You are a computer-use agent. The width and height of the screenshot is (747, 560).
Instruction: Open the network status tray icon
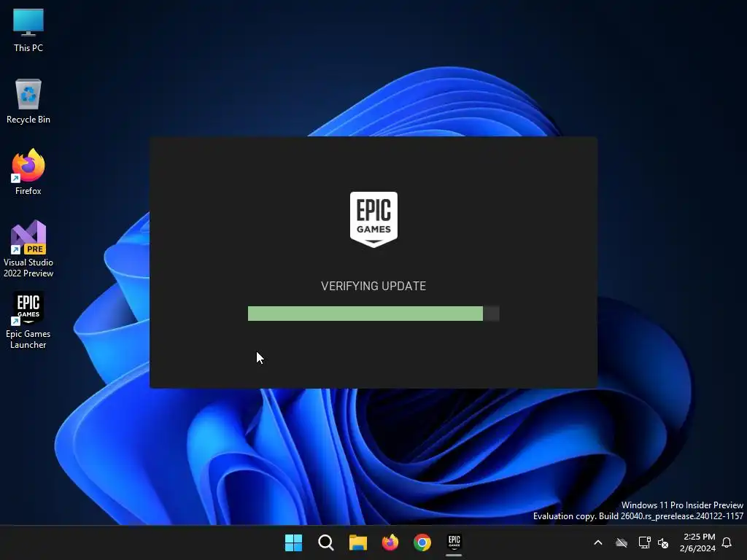(x=644, y=542)
